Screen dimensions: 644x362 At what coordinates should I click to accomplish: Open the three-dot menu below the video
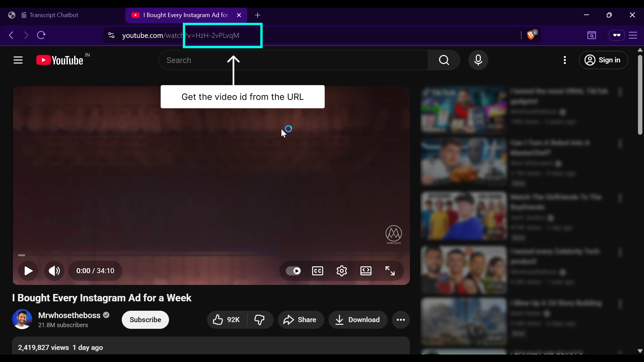tap(401, 320)
